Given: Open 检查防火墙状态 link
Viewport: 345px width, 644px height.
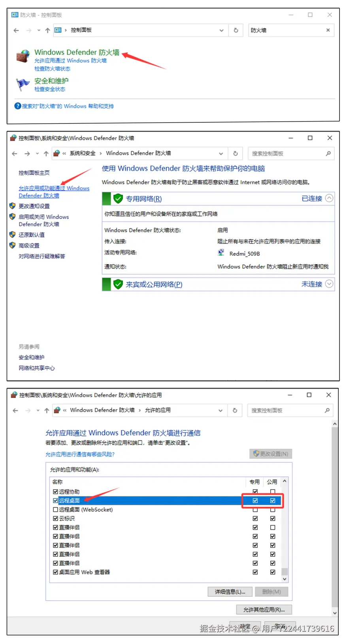Looking at the screenshot, I should pyautogui.click(x=52, y=69).
